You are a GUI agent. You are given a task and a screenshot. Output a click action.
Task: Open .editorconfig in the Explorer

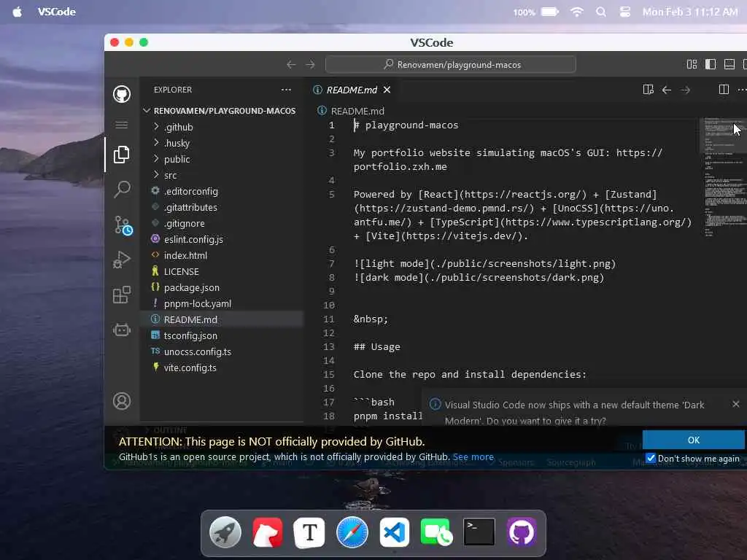pyautogui.click(x=222, y=191)
